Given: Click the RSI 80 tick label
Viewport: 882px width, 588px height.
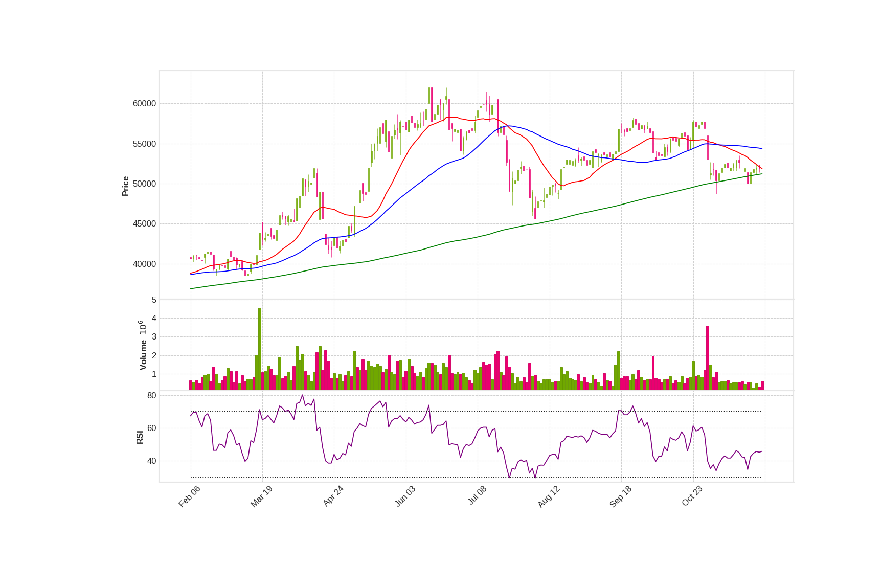Looking at the screenshot, I should click(x=152, y=396).
